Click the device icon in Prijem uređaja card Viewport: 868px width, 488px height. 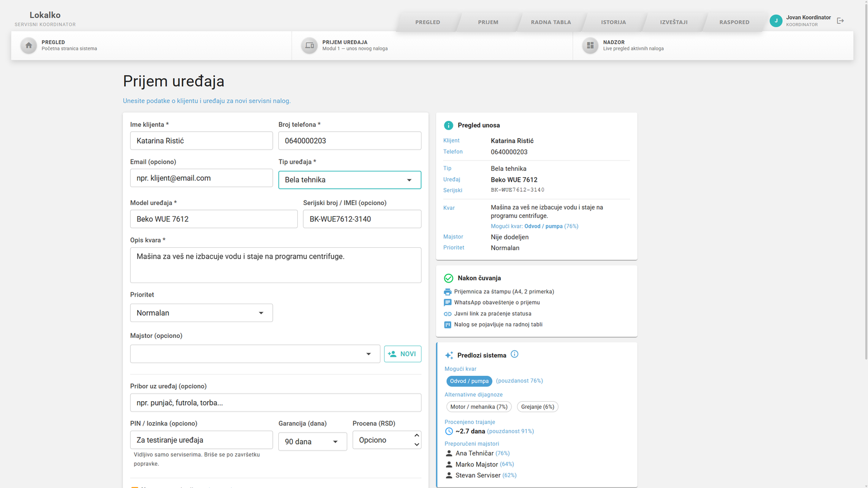[309, 46]
